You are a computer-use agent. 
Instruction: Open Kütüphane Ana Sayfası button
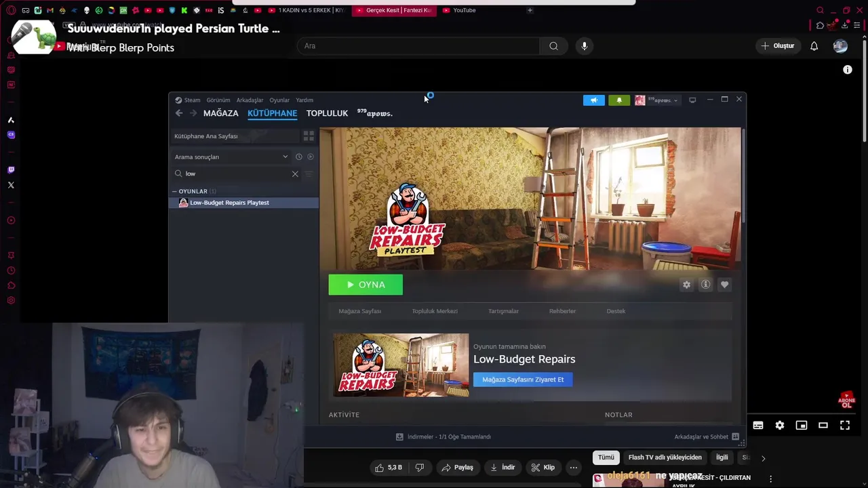(x=234, y=136)
